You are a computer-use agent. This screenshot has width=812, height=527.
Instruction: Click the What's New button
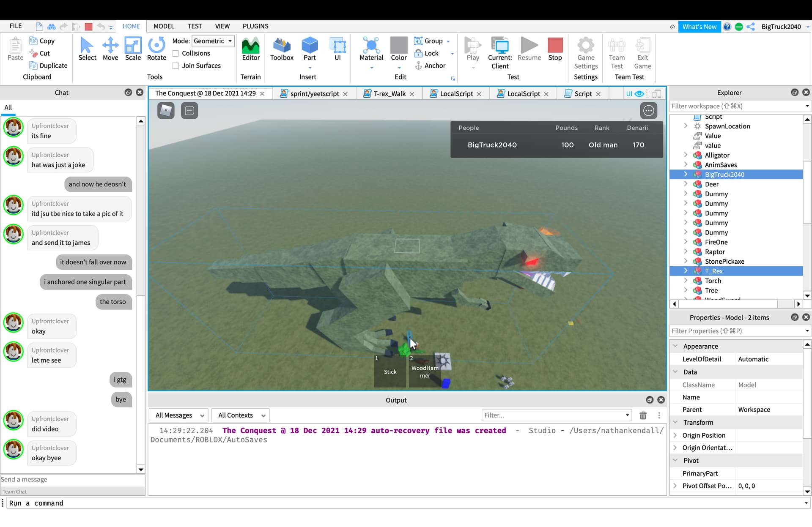[x=699, y=27]
